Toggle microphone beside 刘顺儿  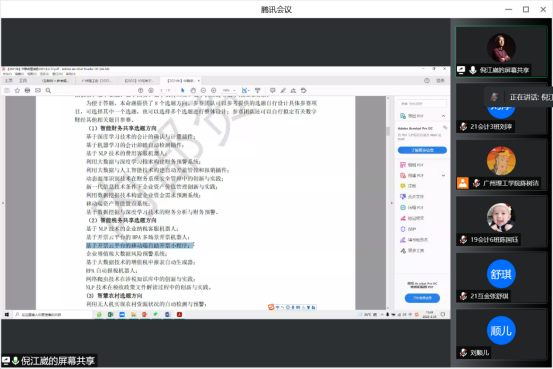tap(463, 352)
